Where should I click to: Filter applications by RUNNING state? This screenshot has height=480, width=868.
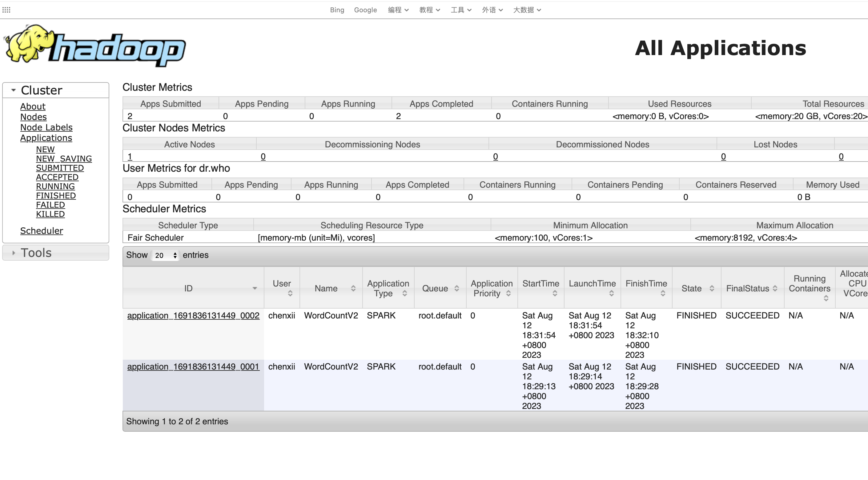56,186
